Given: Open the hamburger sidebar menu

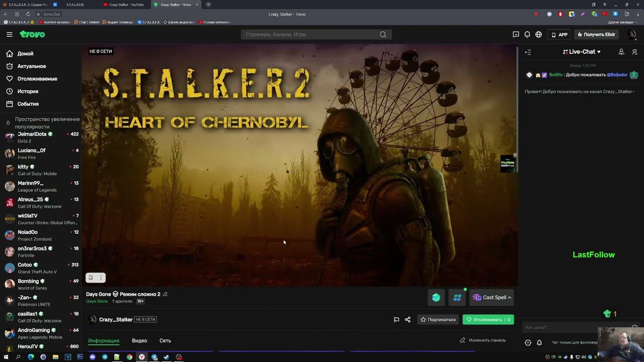Looking at the screenshot, I should pyautogui.click(x=9, y=34).
